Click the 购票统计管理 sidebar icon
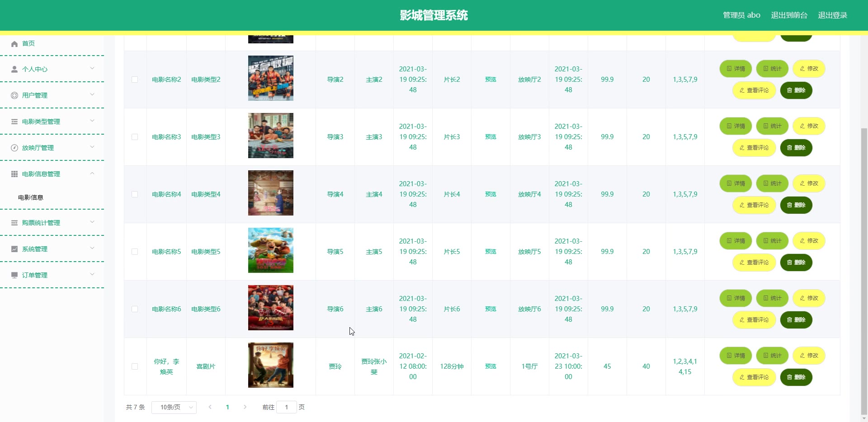 tap(14, 223)
